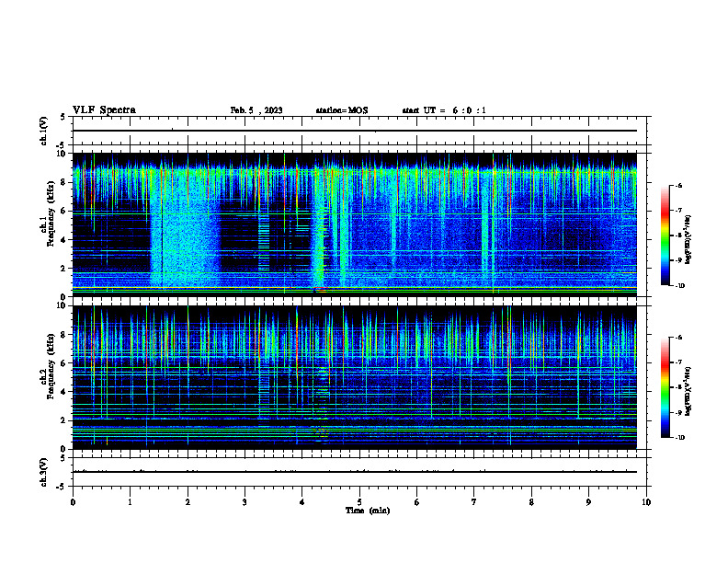The image size is (728, 563).
Task: Click time axis tick label "2"
Action: coord(188,502)
